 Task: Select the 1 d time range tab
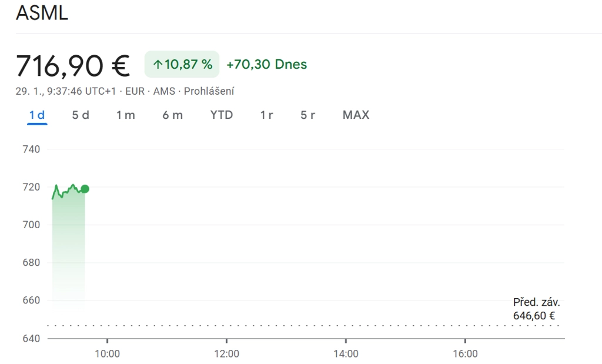point(37,115)
